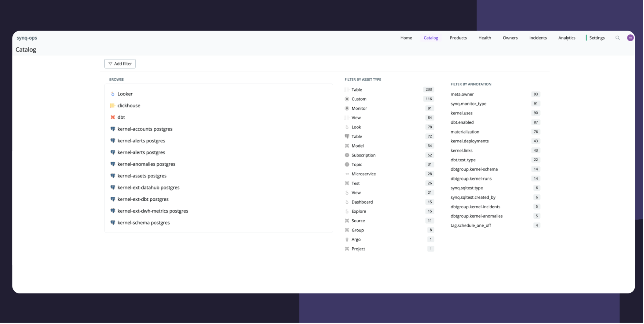This screenshot has height=324, width=644.
Task: Click the clickhouse bars icon
Action: (113, 106)
